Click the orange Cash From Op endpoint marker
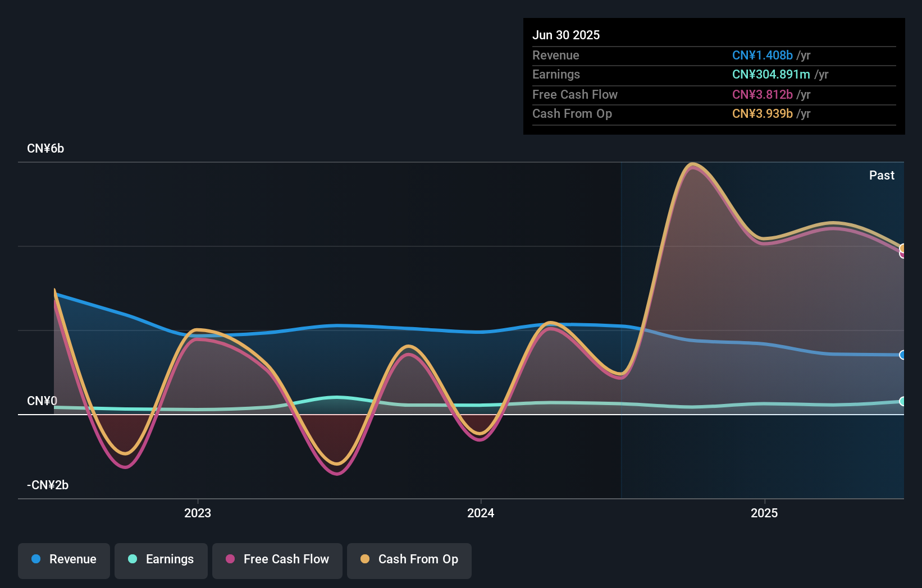The image size is (922, 588). pos(902,248)
